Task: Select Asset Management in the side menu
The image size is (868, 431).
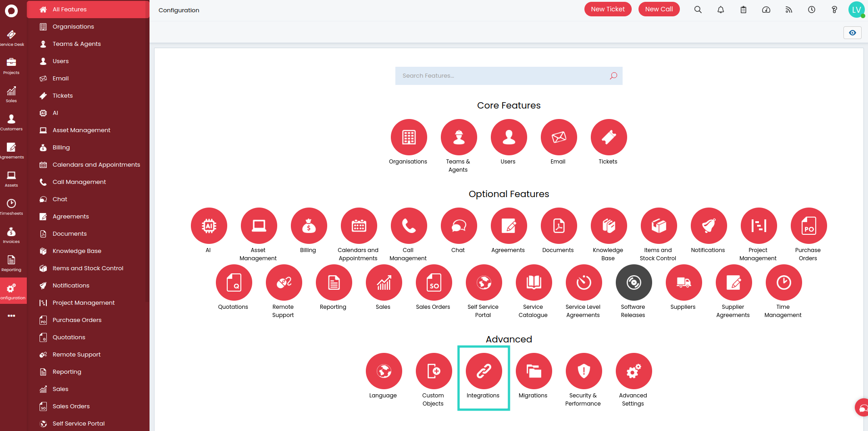Action: pyautogui.click(x=81, y=130)
